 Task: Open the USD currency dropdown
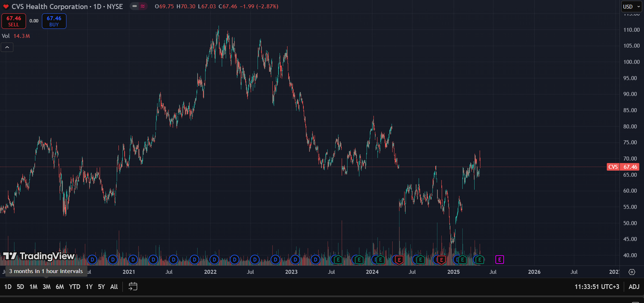click(631, 7)
